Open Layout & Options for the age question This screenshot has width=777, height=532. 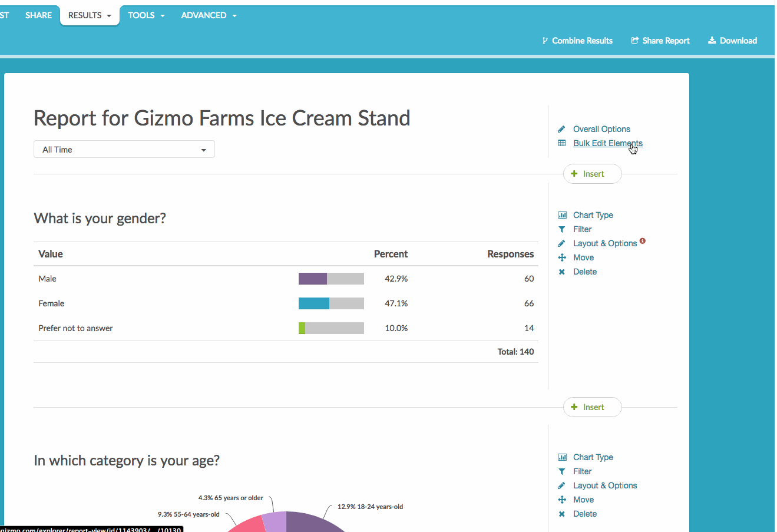(605, 485)
